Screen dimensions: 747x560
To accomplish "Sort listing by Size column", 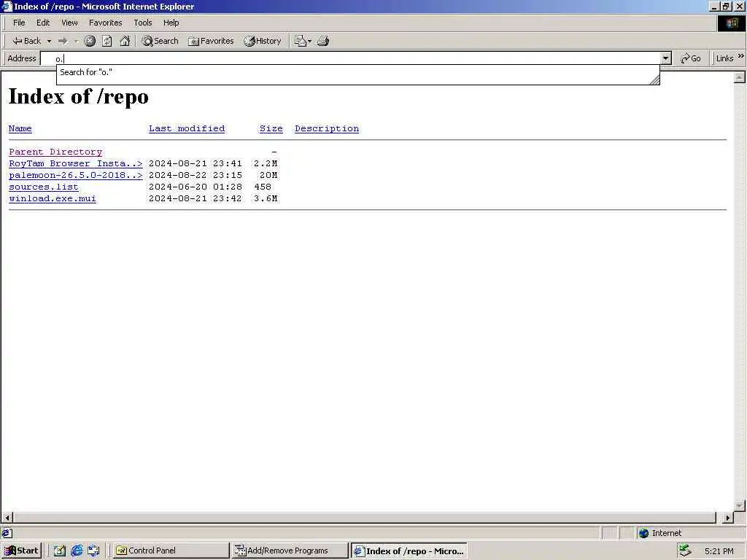I will [271, 128].
